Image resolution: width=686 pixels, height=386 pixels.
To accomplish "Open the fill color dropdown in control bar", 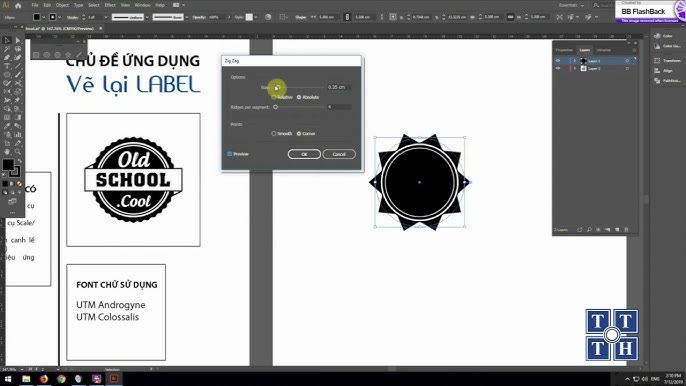I will [44, 17].
